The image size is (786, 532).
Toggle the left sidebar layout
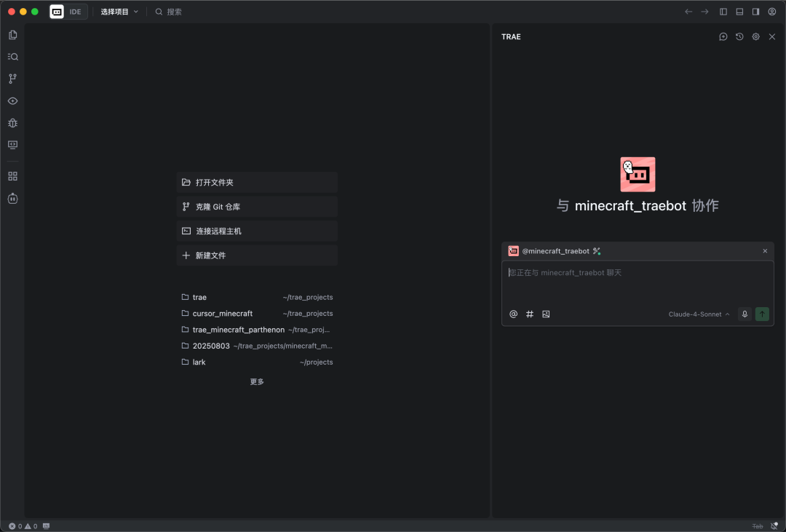(x=723, y=12)
